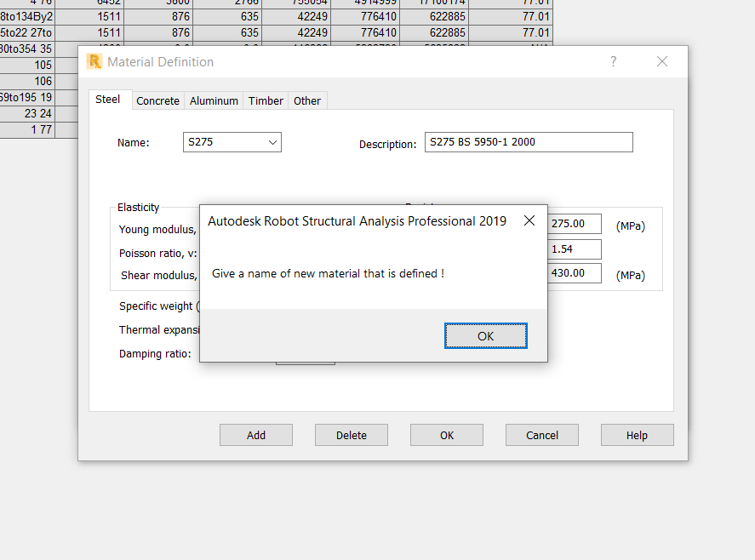Click the question mark help icon

pyautogui.click(x=613, y=61)
